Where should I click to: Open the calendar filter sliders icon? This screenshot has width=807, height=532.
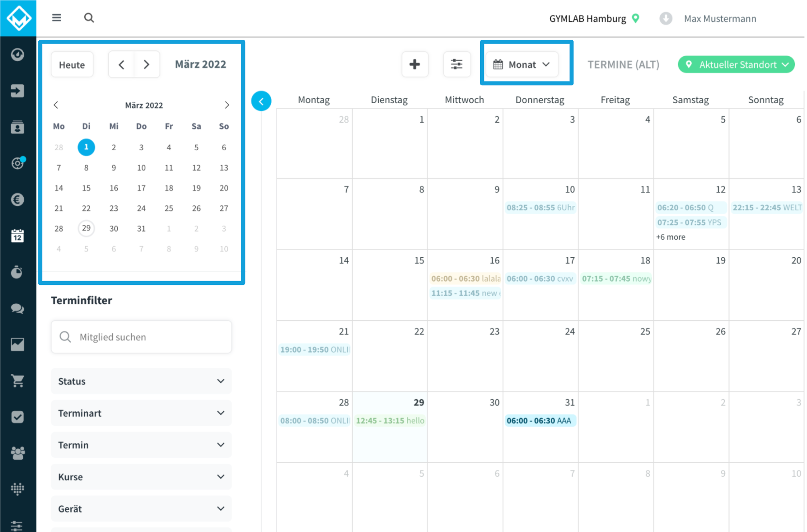(456, 64)
